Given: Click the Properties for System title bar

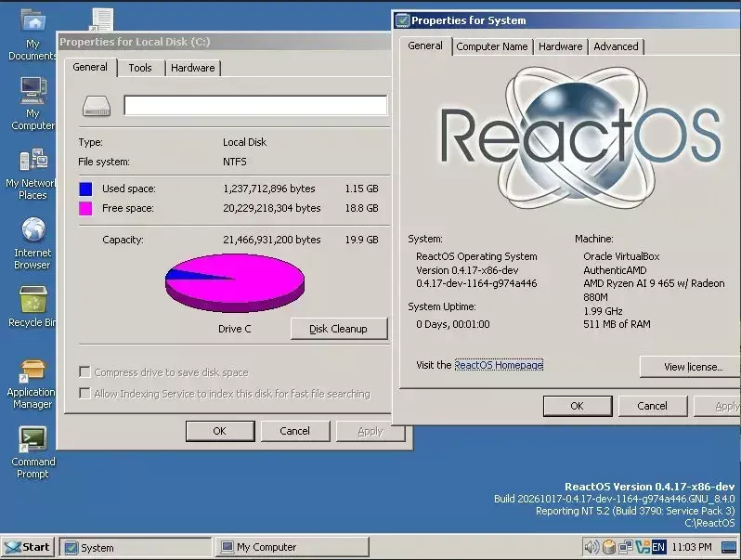Looking at the screenshot, I should 567,20.
